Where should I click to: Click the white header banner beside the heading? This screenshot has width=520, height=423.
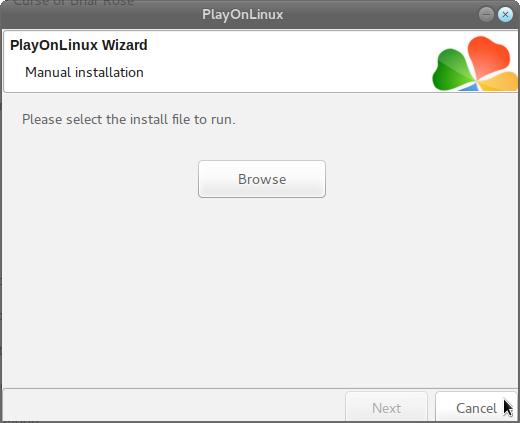(287, 60)
